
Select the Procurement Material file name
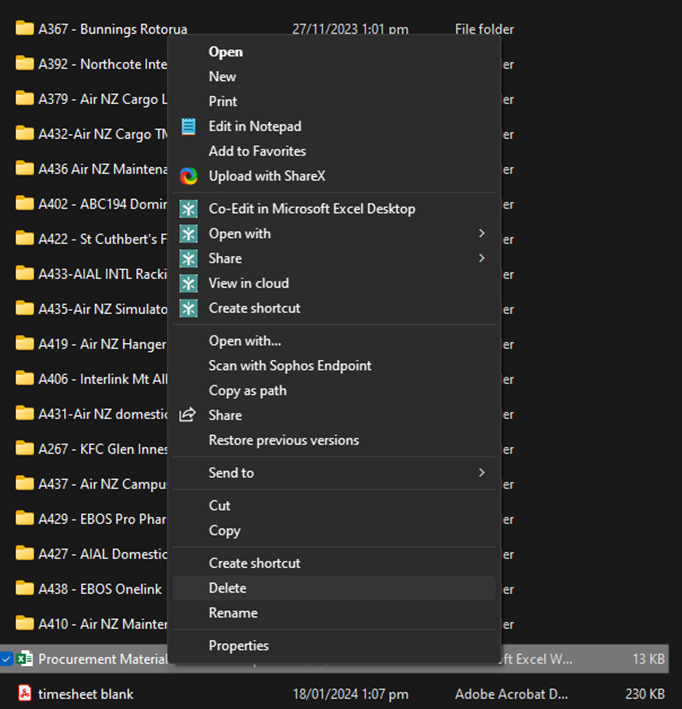pyautogui.click(x=103, y=659)
